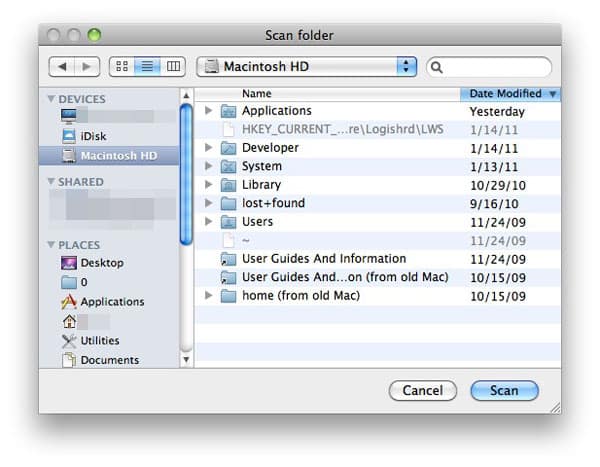This screenshot has height=467, width=600.
Task: Open the home folder in Places
Action: coord(69,321)
